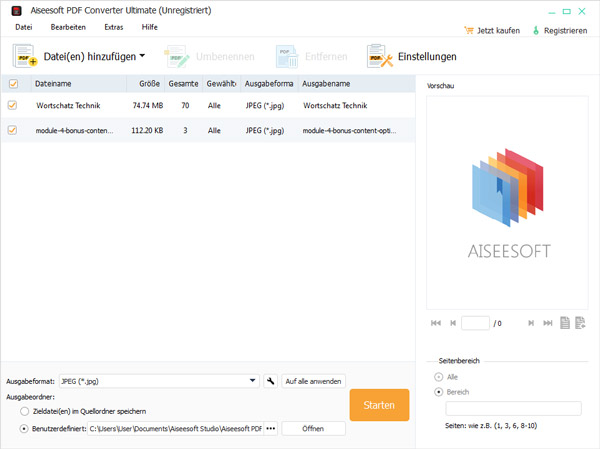
Task: Open output format settings wrench icon
Action: [x=270, y=381]
